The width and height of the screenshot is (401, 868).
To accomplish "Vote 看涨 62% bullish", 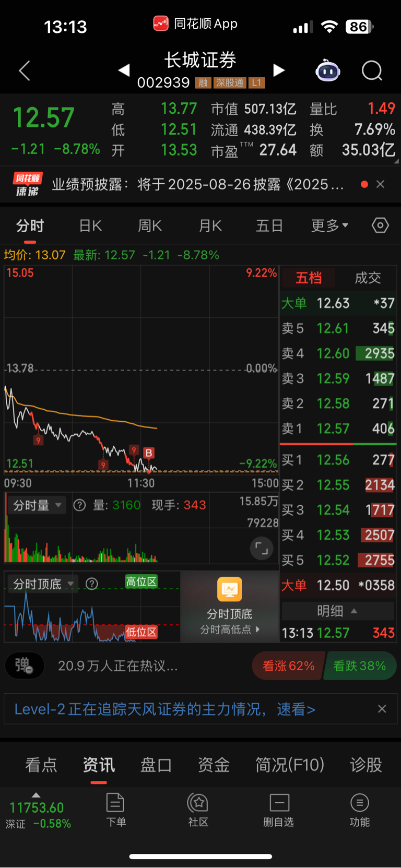I will point(288,665).
